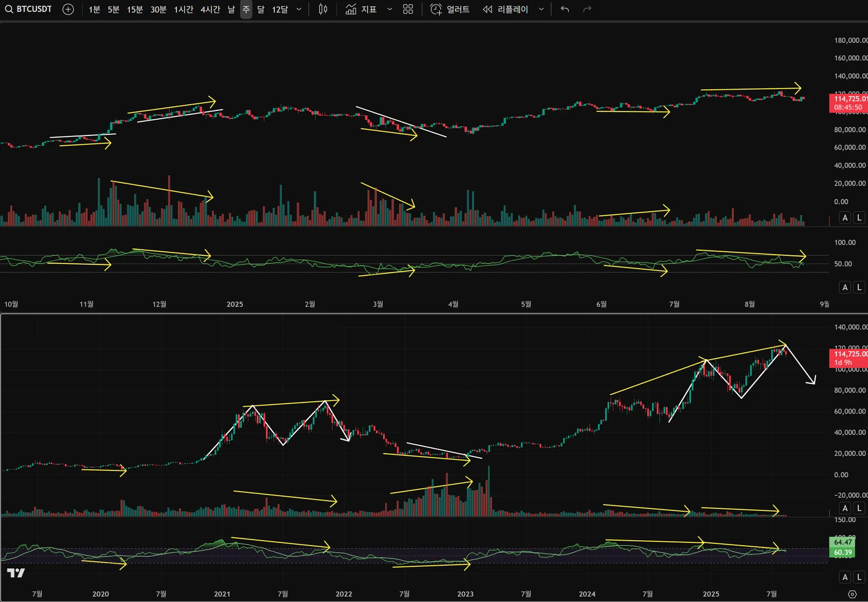Screen dimensions: 868x602
Task: Click the redo arrow icon
Action: click(587, 9)
